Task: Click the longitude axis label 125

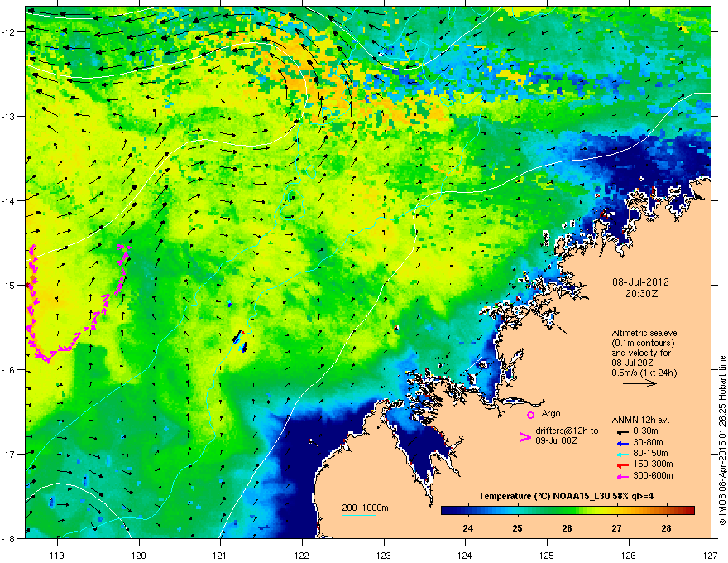Action: [x=547, y=555]
